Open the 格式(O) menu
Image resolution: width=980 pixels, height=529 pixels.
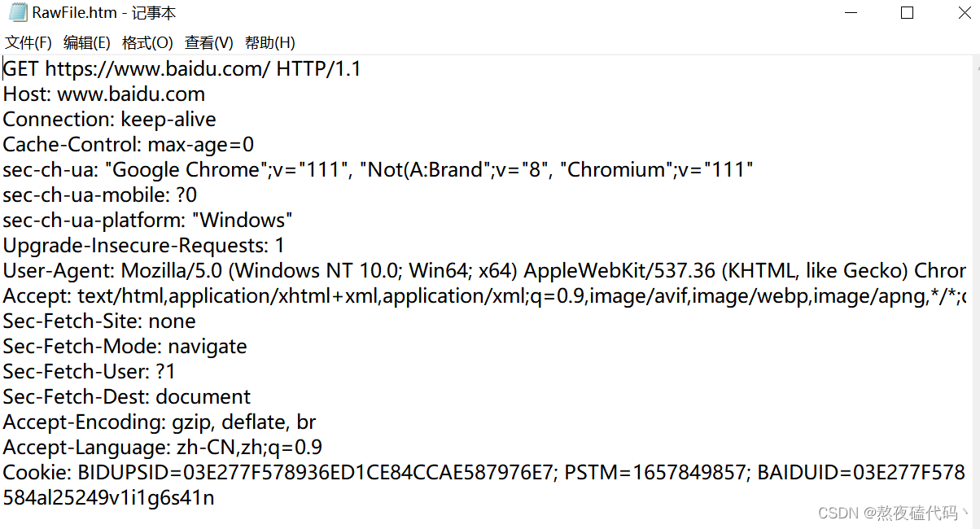tap(147, 42)
